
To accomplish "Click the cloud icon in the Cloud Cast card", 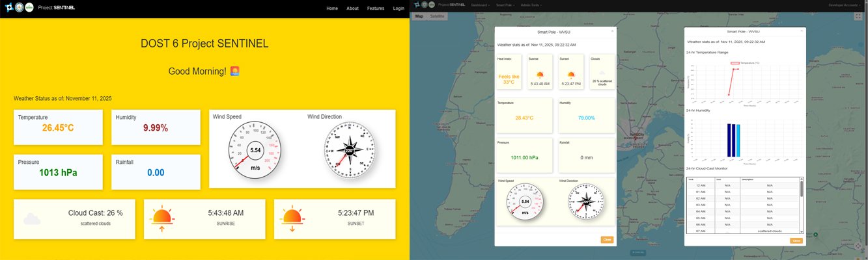I will (x=32, y=219).
